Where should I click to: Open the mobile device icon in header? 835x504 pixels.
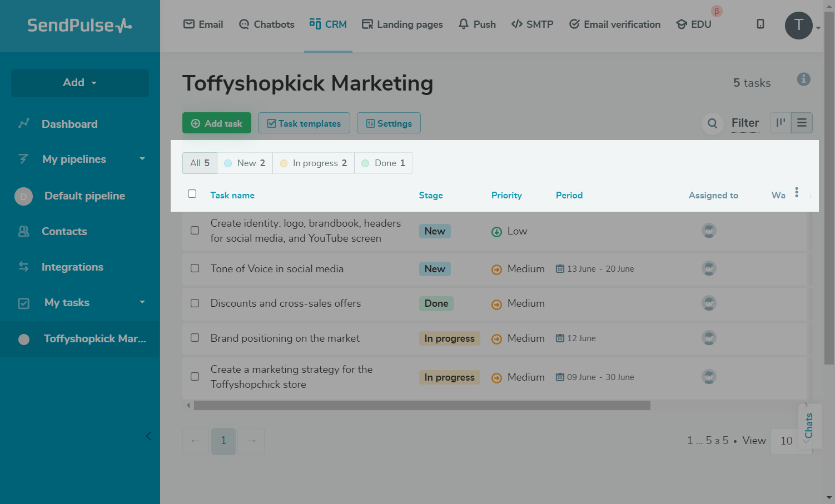[761, 24]
